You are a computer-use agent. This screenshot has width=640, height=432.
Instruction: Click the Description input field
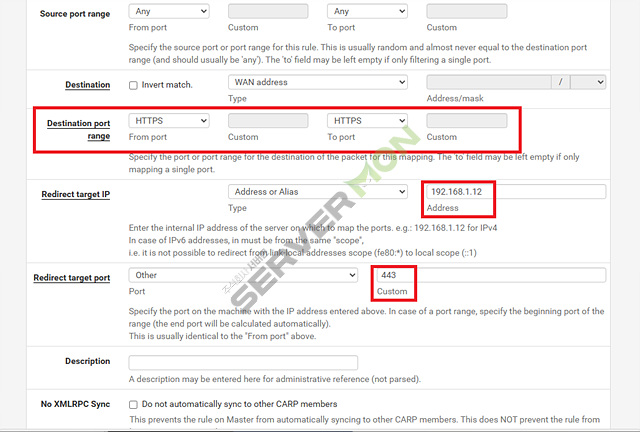pos(243,363)
